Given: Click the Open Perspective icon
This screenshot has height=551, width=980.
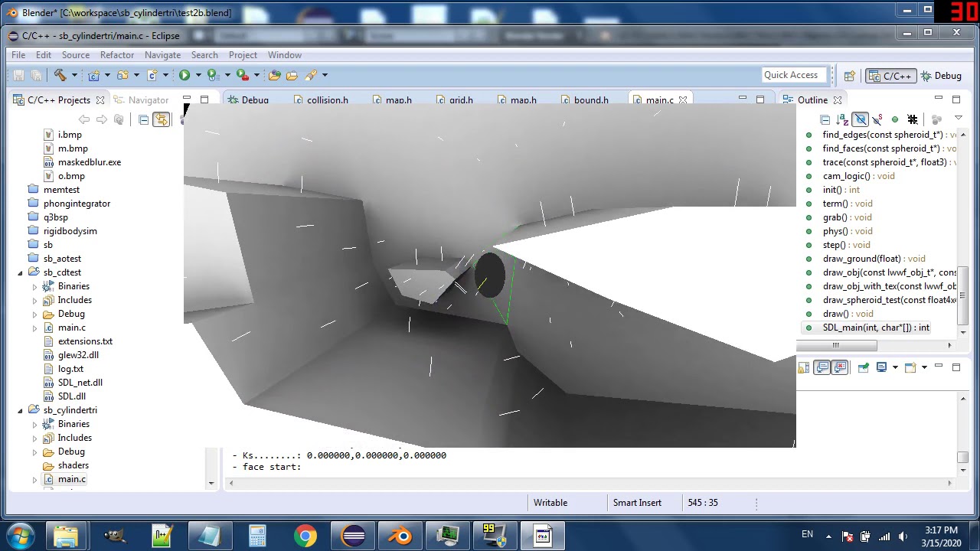Looking at the screenshot, I should [849, 76].
